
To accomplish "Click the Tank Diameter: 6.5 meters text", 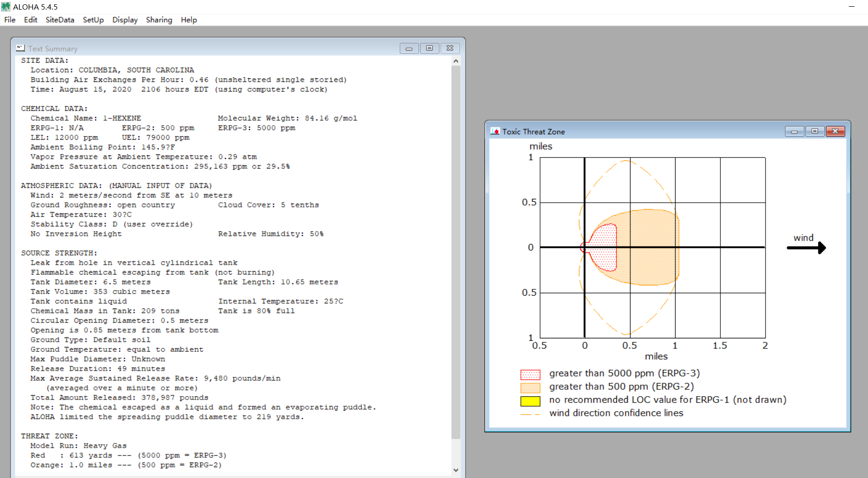I will 91,282.
